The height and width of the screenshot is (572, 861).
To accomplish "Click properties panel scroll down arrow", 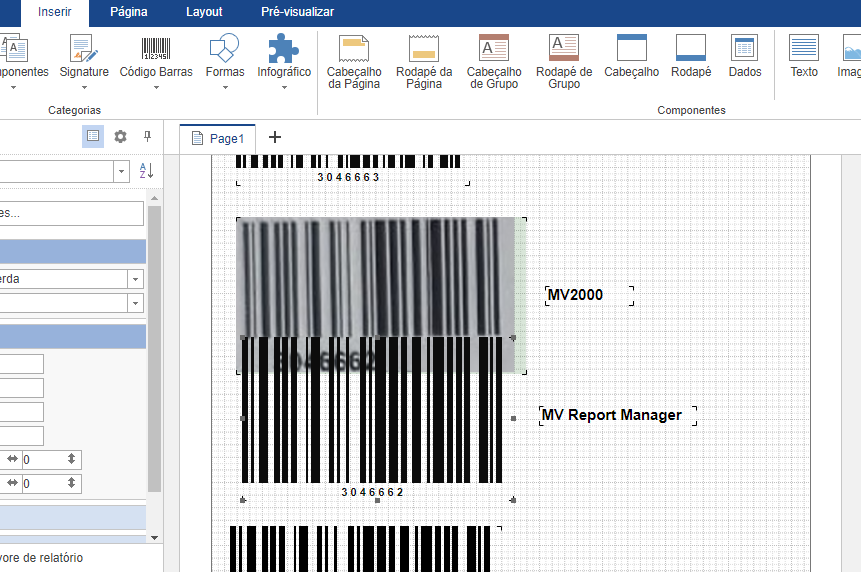I will pos(154,538).
